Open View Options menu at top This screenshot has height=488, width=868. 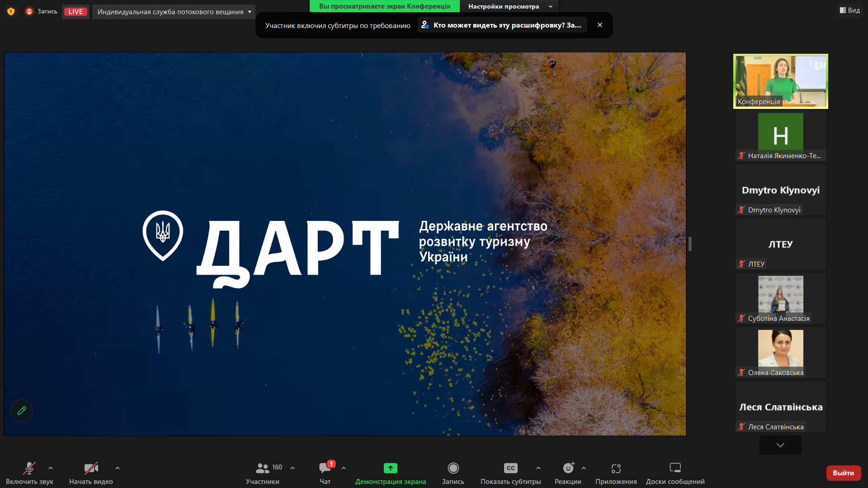pyautogui.click(x=509, y=6)
